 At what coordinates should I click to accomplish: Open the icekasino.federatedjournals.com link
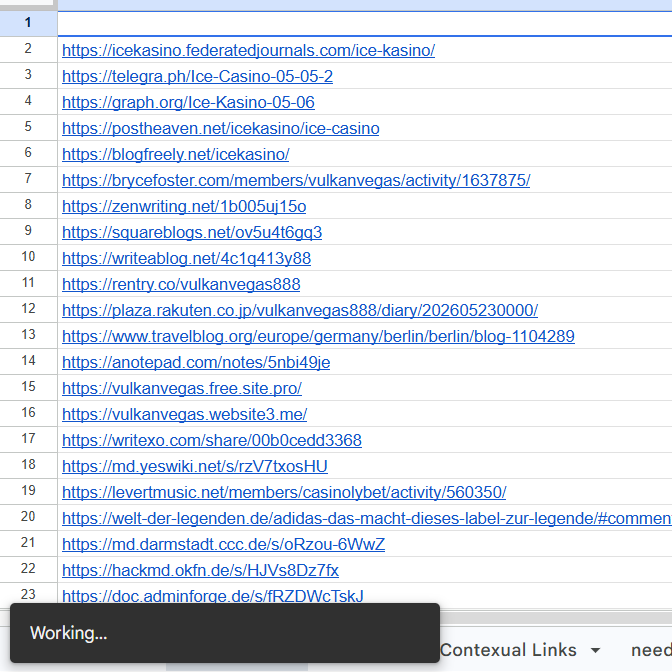coord(248,51)
